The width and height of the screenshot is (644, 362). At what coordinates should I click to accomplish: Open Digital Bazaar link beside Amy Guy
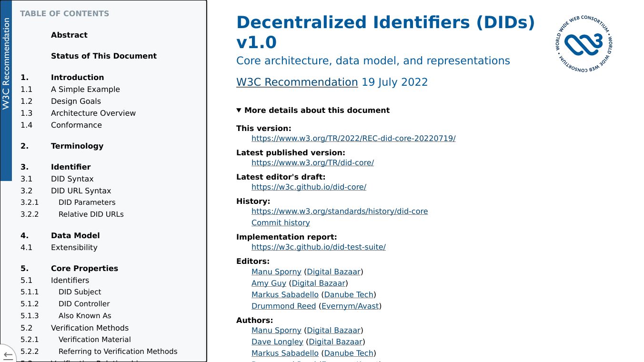[x=319, y=283]
